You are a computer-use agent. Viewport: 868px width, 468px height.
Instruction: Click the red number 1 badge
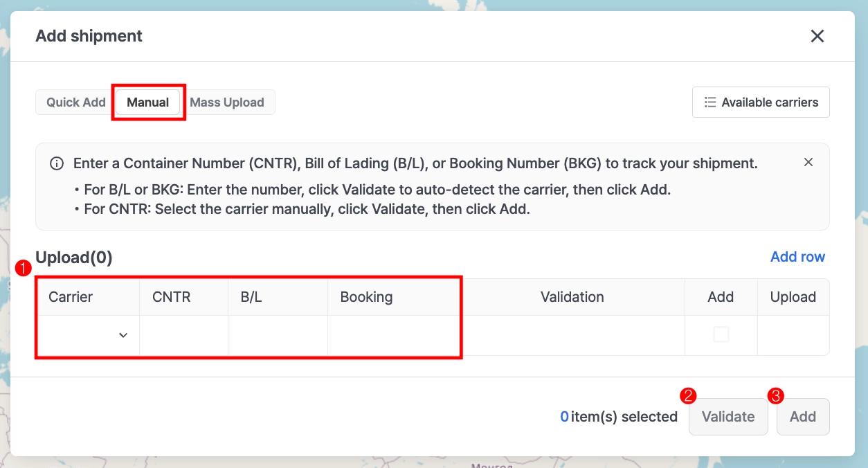24,269
